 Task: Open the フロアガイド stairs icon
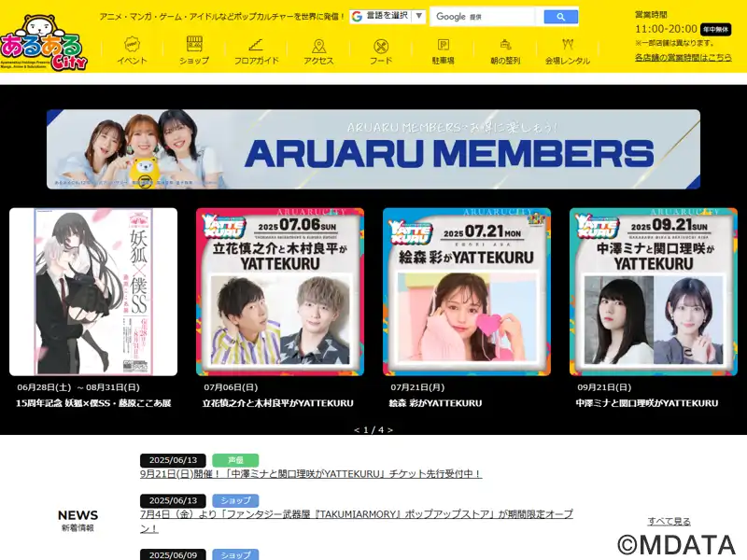[x=256, y=45]
